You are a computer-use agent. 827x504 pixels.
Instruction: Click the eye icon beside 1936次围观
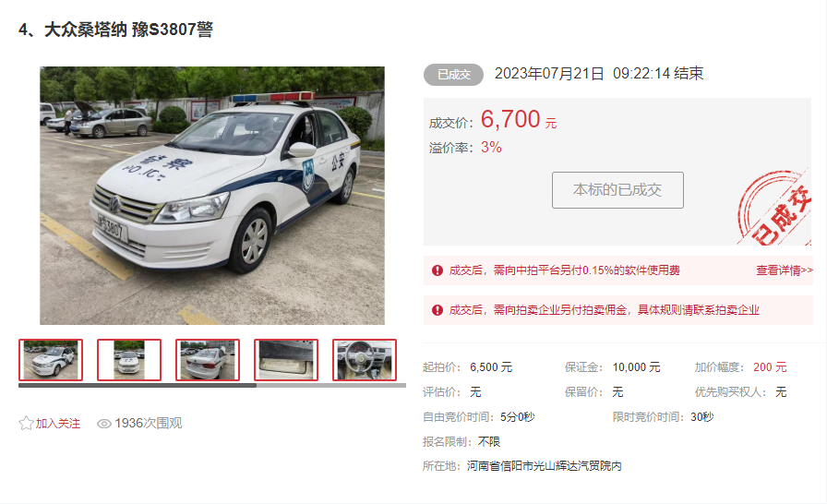[104, 424]
